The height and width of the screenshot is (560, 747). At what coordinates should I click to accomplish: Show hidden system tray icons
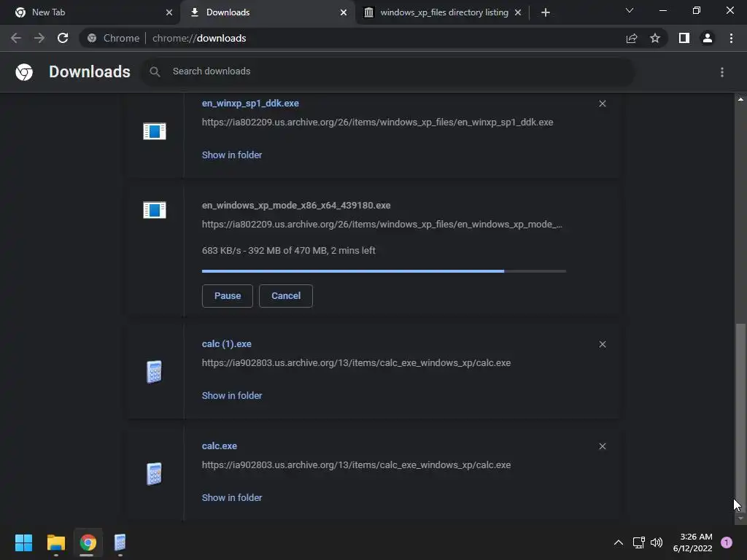click(619, 542)
